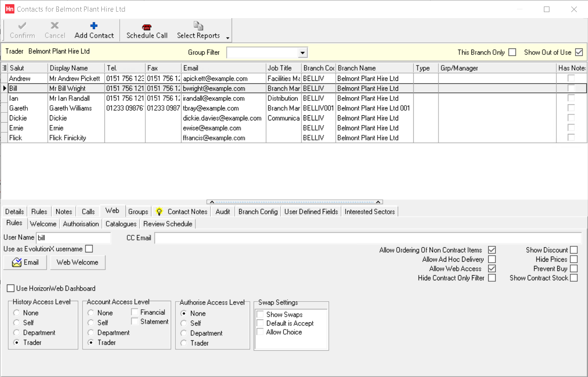Open the Catalogues sub-tab
The width and height of the screenshot is (588, 377).
[x=121, y=224]
